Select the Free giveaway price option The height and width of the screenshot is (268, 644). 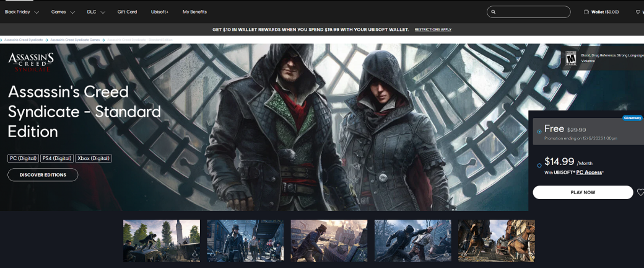point(539,132)
